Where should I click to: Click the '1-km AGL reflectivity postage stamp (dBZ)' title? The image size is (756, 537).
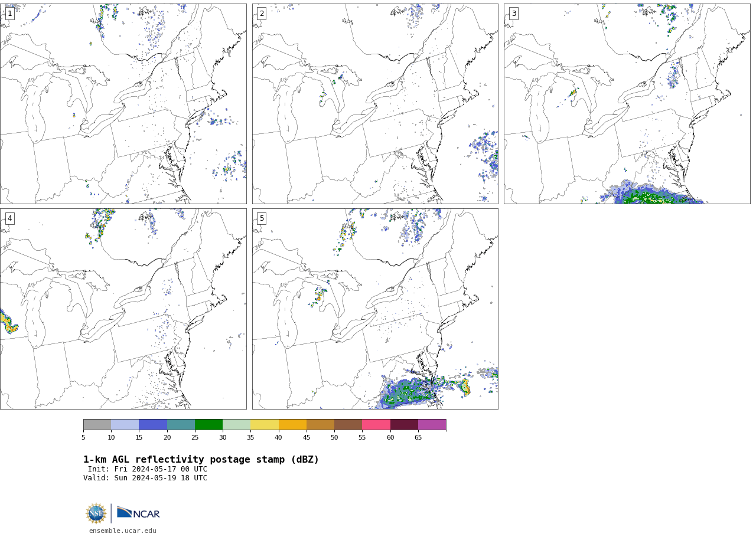[x=201, y=460]
